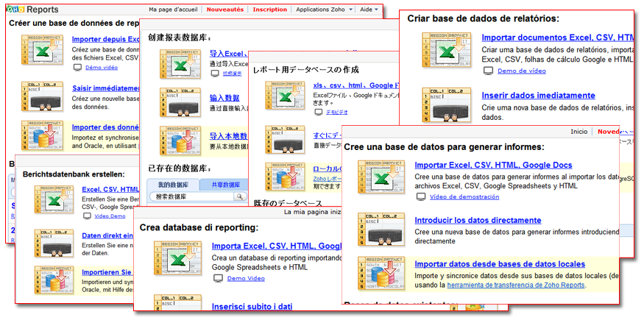
Task: Switch to the 我的数据库 tab
Action: (173, 185)
